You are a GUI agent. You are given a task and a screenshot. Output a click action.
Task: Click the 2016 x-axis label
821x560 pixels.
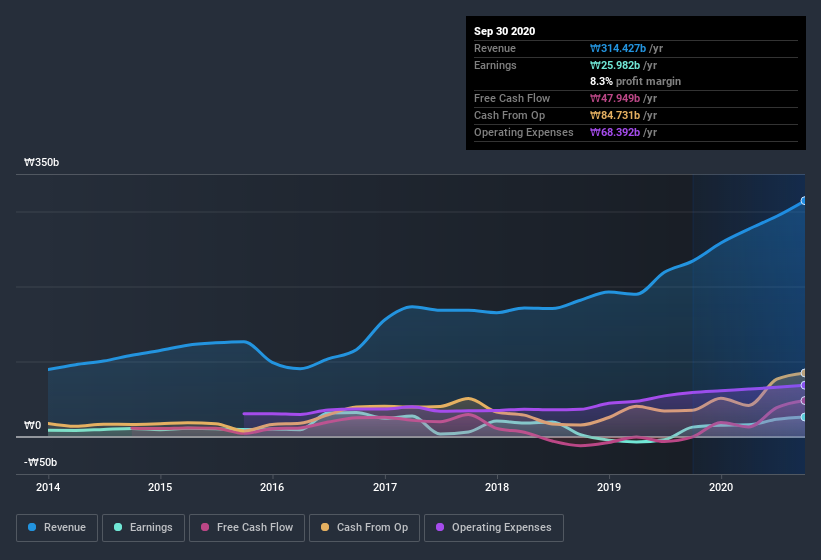coord(272,487)
